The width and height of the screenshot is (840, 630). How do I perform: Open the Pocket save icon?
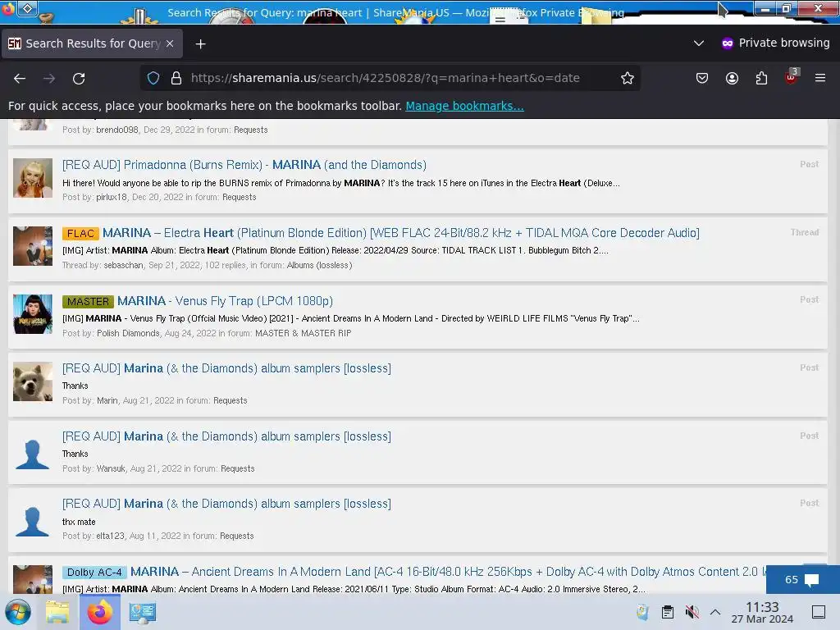point(702,78)
